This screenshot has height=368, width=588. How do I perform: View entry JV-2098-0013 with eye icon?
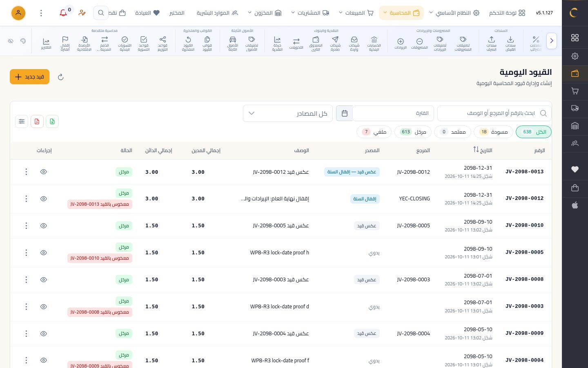[x=44, y=172]
